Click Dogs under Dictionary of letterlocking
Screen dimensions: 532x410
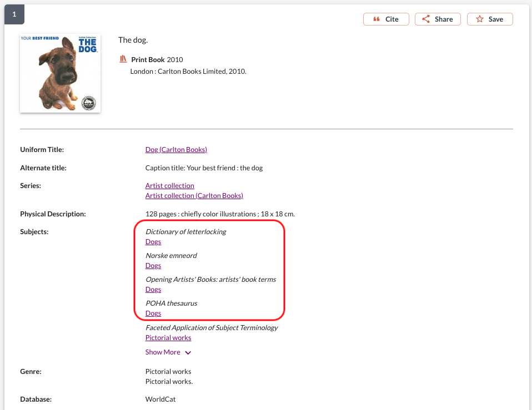coord(153,242)
